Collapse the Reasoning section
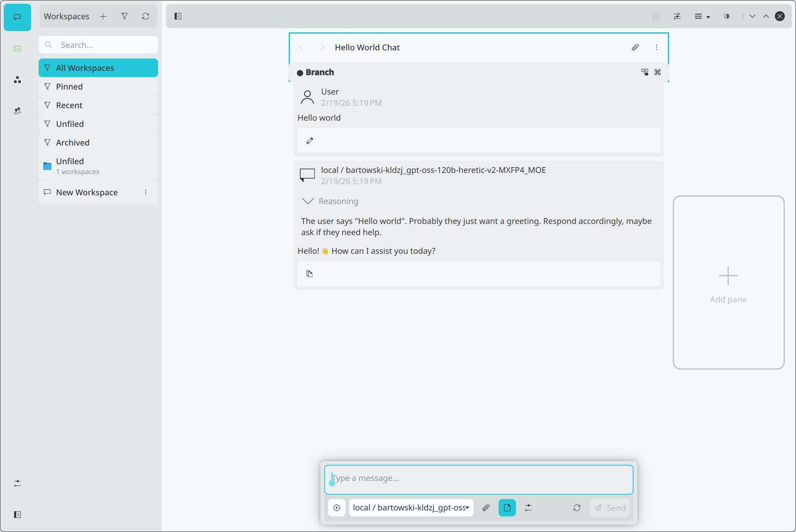This screenshot has width=796, height=532. click(308, 201)
